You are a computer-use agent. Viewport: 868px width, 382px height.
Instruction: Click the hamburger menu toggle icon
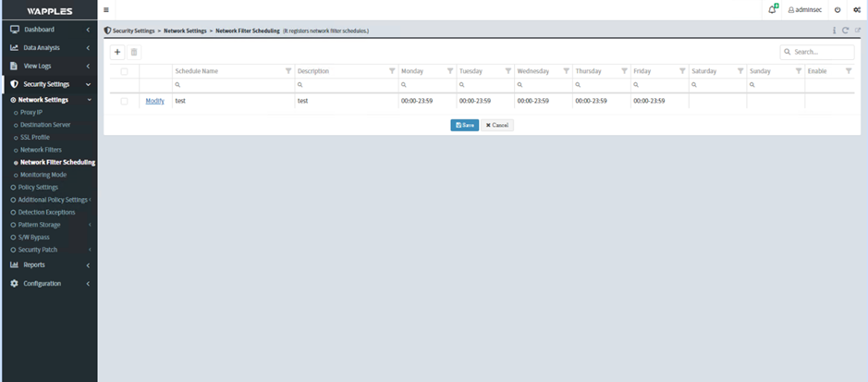pos(106,9)
